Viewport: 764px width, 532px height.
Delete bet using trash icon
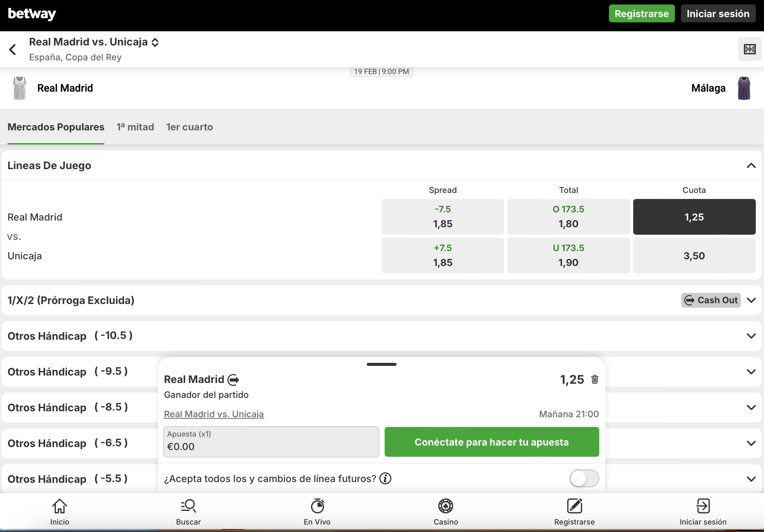595,379
